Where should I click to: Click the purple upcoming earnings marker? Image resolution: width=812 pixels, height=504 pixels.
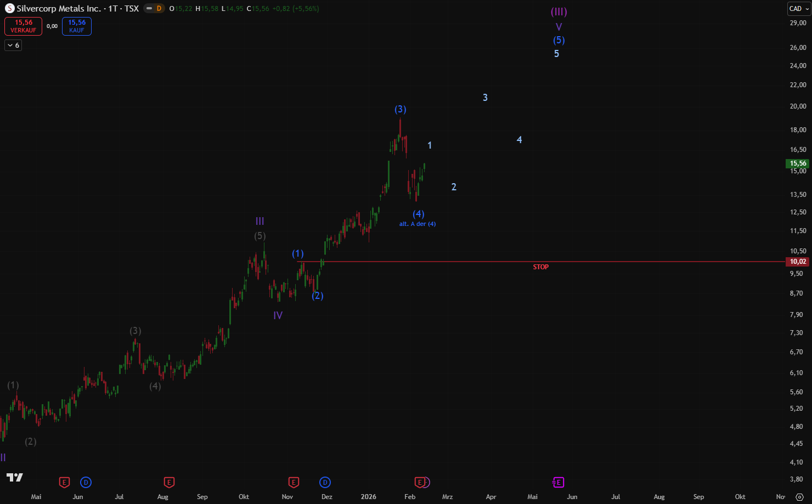pos(558,483)
